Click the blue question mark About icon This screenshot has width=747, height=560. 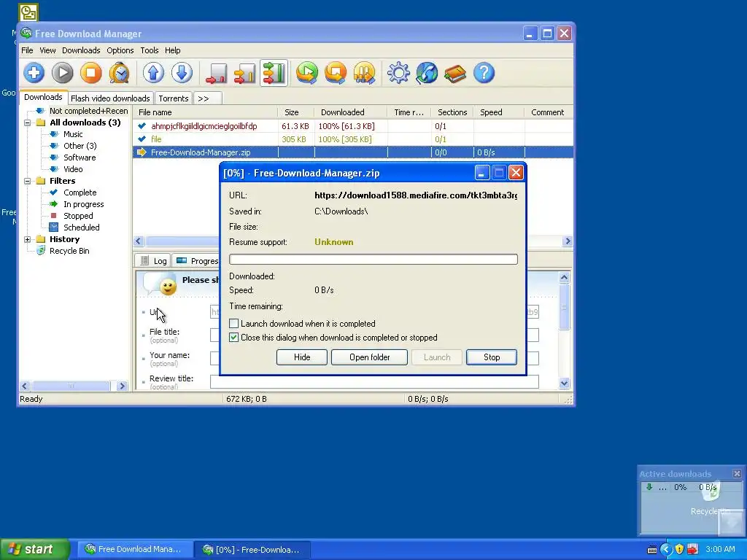[484, 73]
